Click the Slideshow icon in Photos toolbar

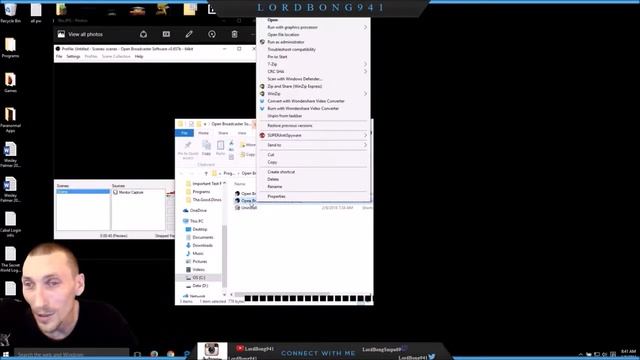[x=166, y=34]
